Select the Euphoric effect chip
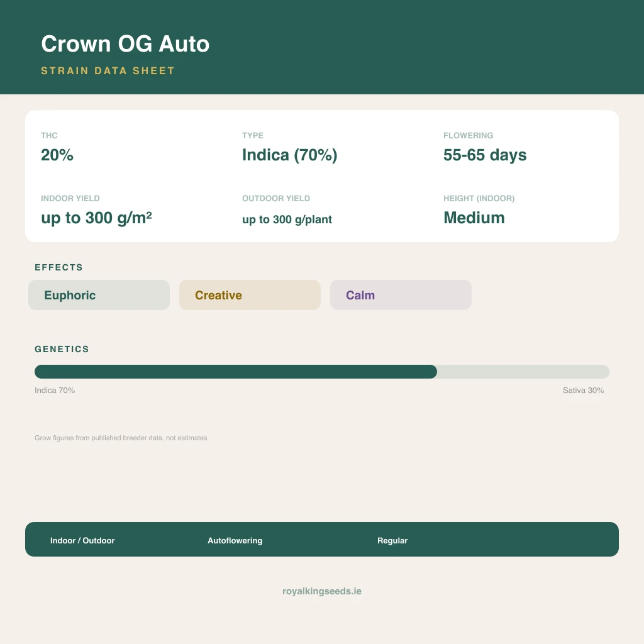The image size is (644, 644). [99, 295]
